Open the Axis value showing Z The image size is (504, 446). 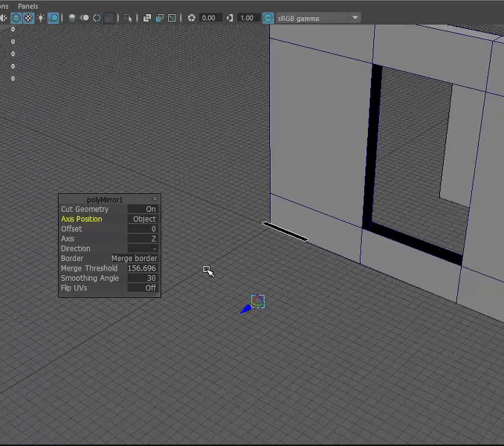coord(143,239)
